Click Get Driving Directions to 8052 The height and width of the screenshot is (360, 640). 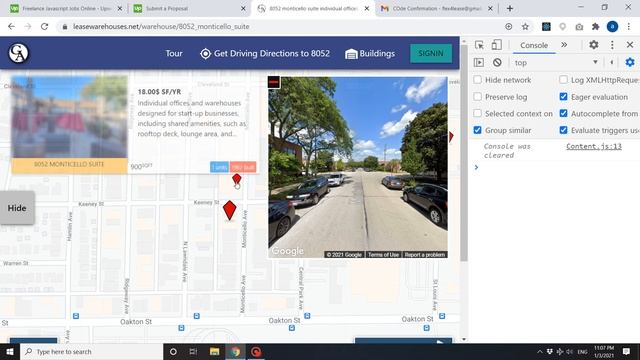(265, 53)
